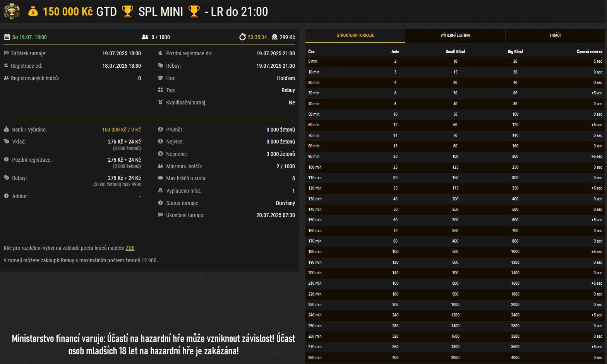607x364 pixels.
Task: Click the Big Blind column header
Action: (515, 51)
